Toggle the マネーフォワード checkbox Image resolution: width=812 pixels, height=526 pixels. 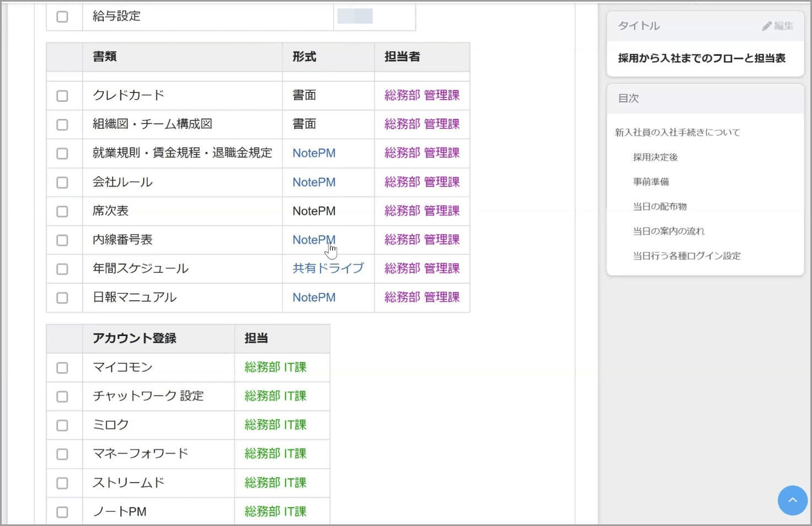[x=62, y=454]
